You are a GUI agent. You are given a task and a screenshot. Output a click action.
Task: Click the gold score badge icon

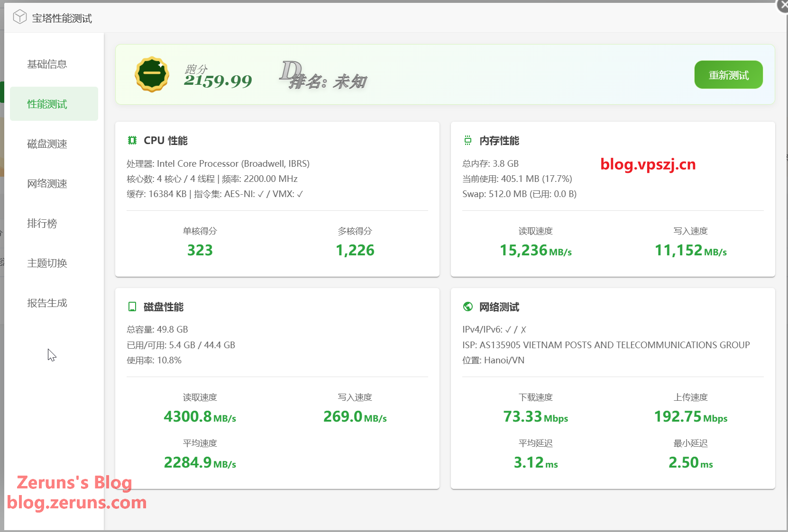[x=152, y=74]
